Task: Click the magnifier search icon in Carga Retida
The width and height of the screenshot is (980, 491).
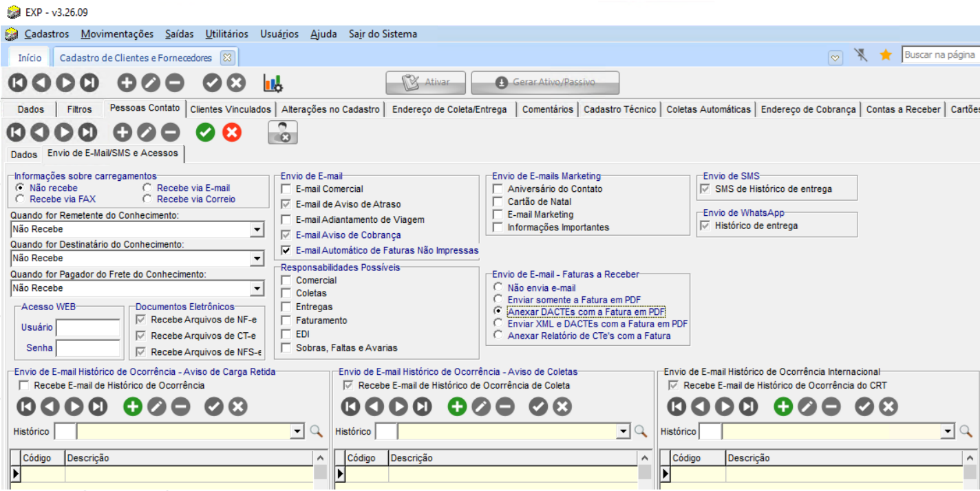Action: click(x=316, y=431)
